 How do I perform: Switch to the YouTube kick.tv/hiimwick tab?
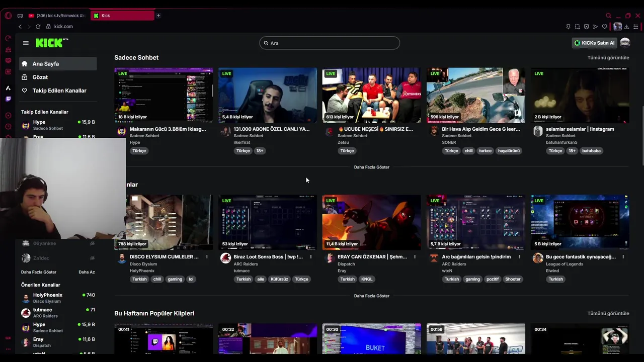point(57,16)
